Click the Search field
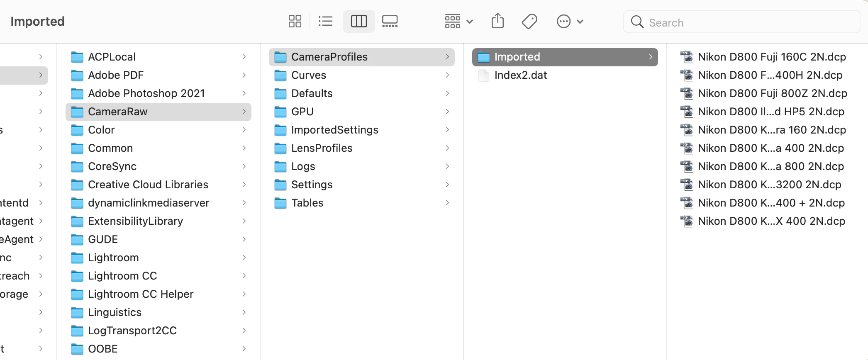This screenshot has width=868, height=360. point(741,22)
